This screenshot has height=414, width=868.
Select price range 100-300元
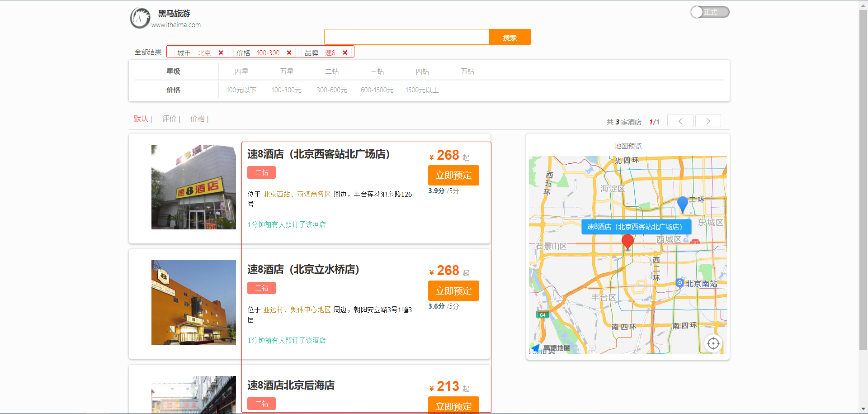coord(287,90)
